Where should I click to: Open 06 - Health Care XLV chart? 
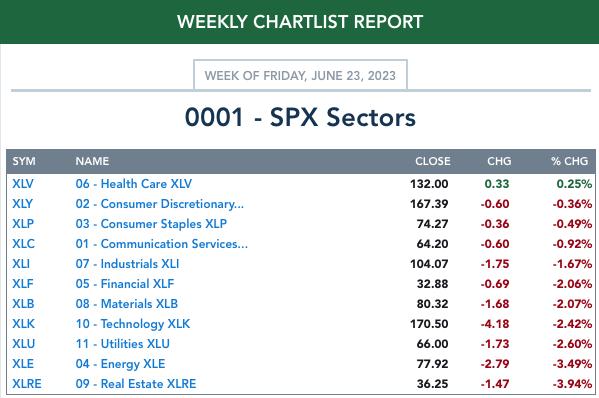point(134,184)
